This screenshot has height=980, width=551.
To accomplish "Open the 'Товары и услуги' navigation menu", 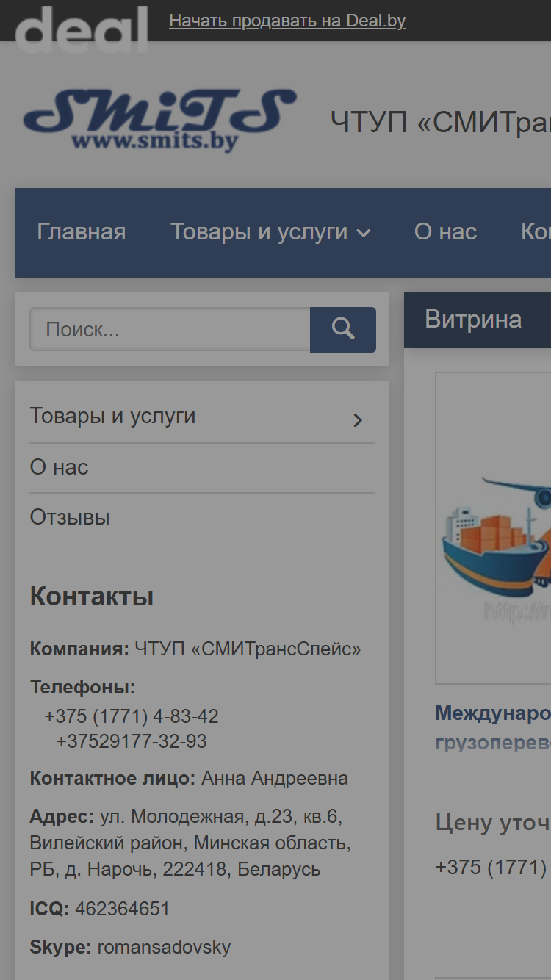I will click(259, 232).
